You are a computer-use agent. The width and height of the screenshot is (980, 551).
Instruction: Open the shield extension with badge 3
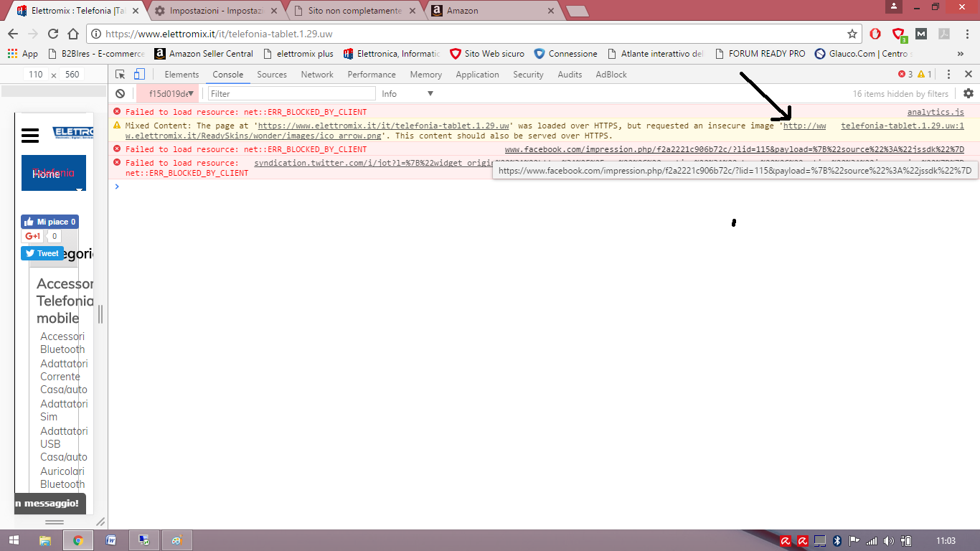(x=899, y=34)
